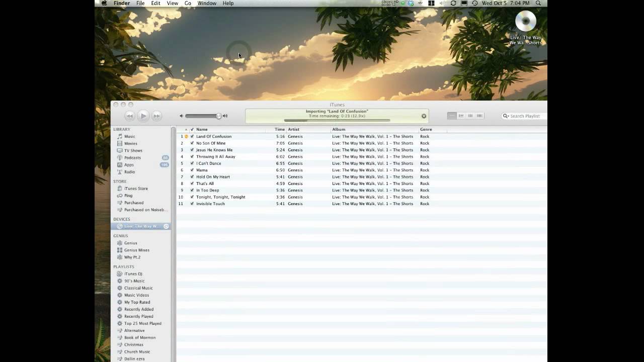Open the Apple menu
644x362 pixels.
click(104, 3)
